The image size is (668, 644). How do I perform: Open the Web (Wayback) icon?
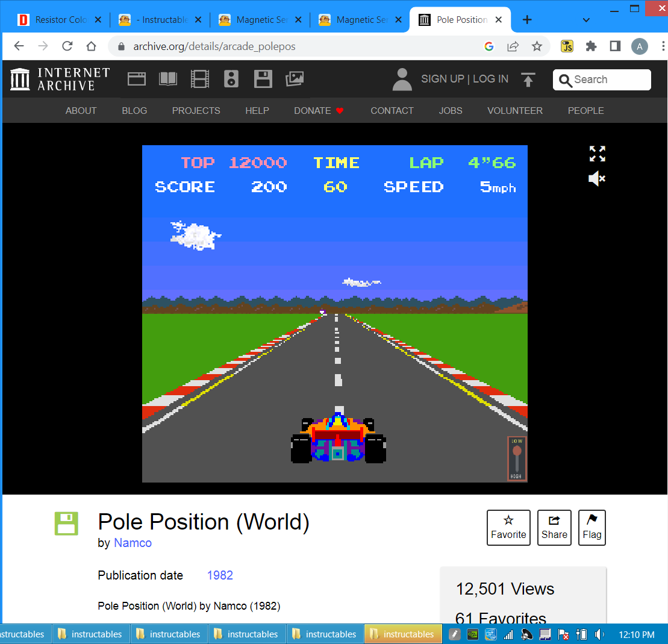click(136, 80)
